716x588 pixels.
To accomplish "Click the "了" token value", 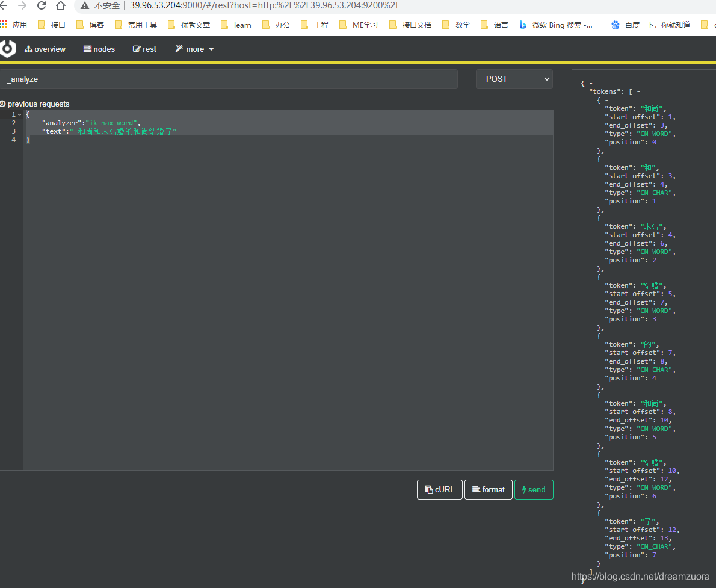I will click(648, 521).
